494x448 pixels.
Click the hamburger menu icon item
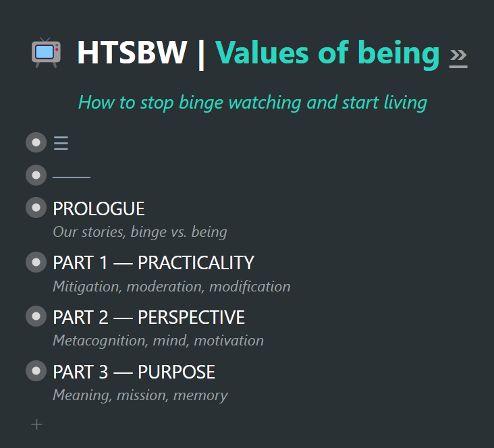click(x=61, y=143)
